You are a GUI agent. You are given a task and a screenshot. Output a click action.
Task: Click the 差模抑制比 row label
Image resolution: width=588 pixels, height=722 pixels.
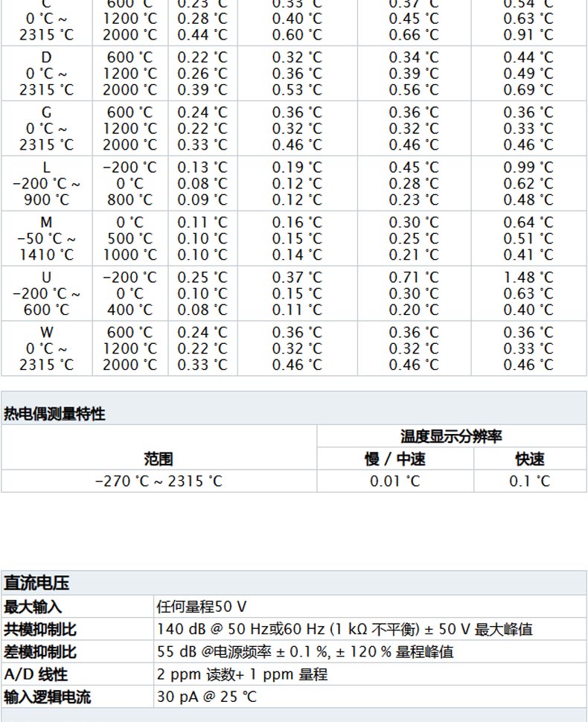(x=40, y=652)
